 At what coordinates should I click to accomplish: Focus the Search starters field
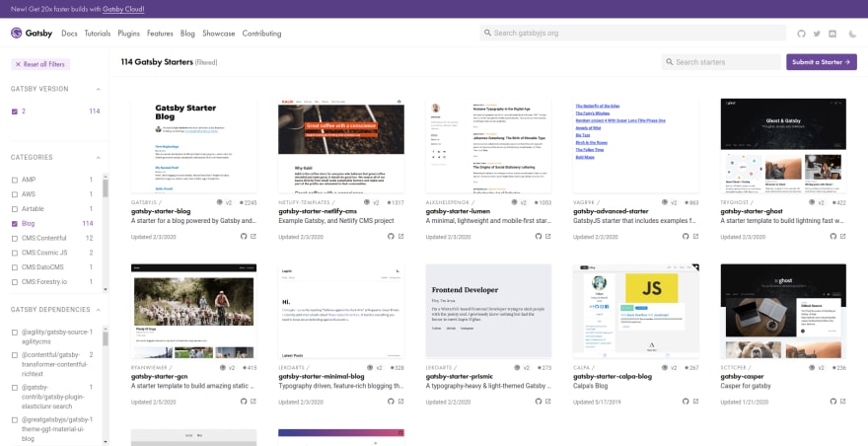click(721, 62)
